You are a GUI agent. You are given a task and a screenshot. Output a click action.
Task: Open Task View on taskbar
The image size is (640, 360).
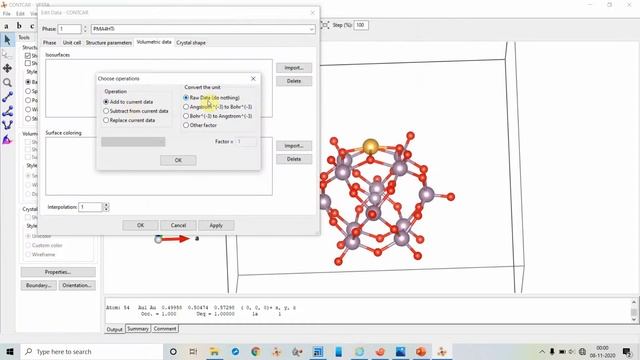click(x=193, y=351)
